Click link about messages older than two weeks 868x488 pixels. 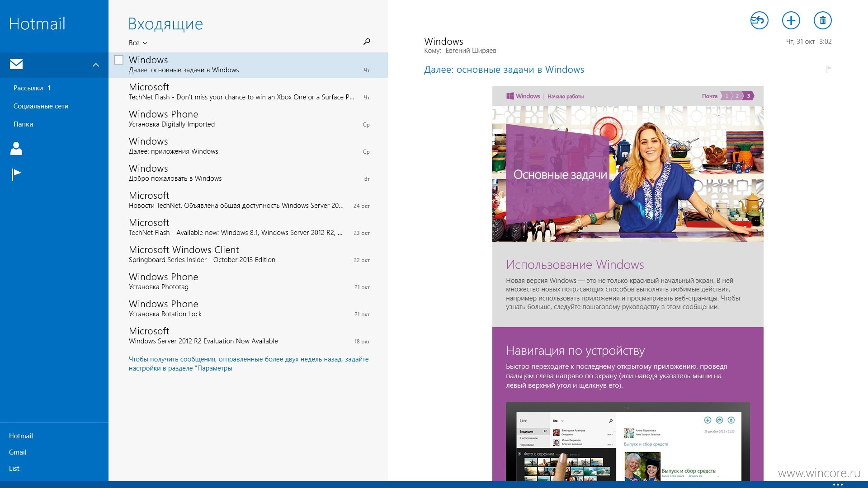pos(249,364)
